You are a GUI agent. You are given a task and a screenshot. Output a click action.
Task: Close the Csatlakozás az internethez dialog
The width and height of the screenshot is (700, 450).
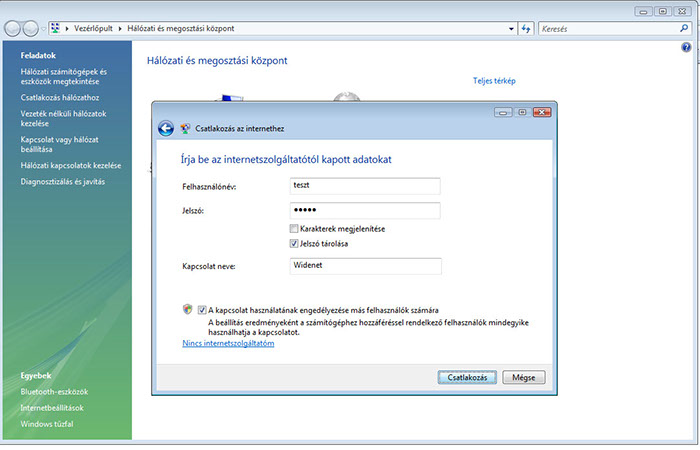click(542, 112)
